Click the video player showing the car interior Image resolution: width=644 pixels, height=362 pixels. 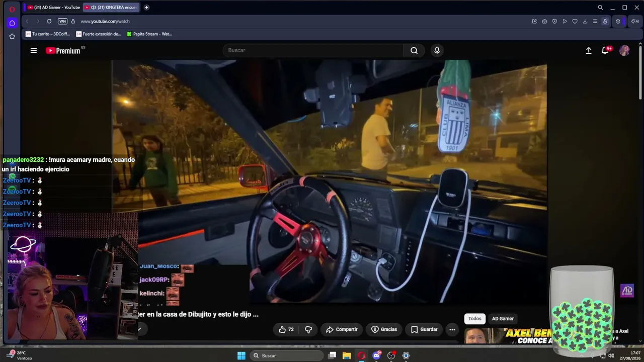[329, 181]
